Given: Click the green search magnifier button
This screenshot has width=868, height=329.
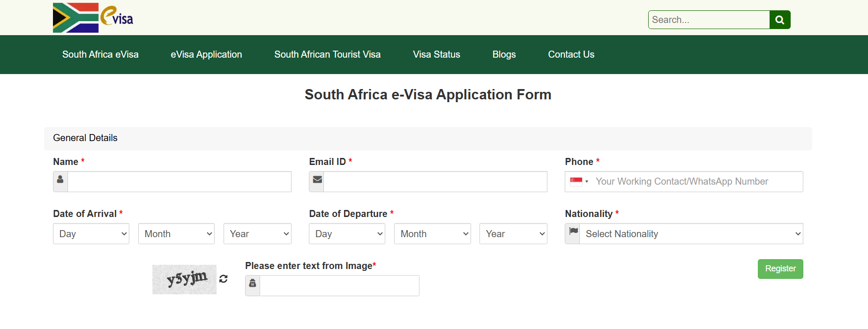Looking at the screenshot, I should pyautogui.click(x=780, y=20).
